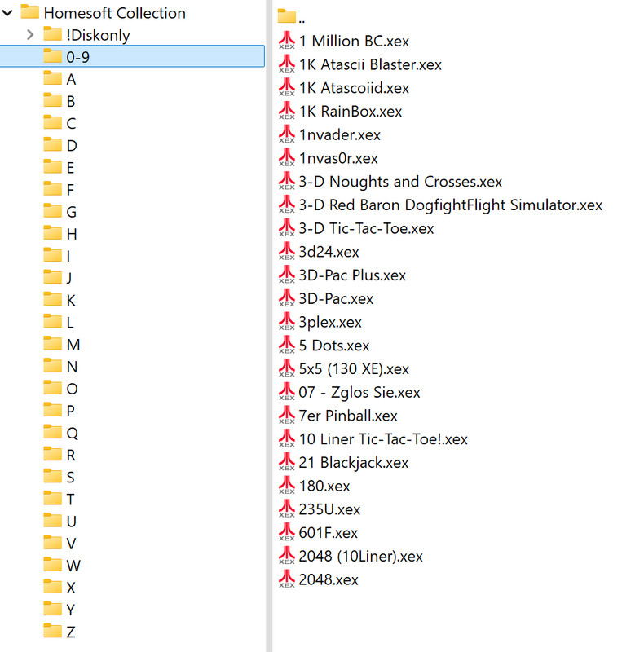This screenshot has height=652, width=644.
Task: Click the XEX icon of 1K Atascoiid.xex
Action: tap(287, 87)
